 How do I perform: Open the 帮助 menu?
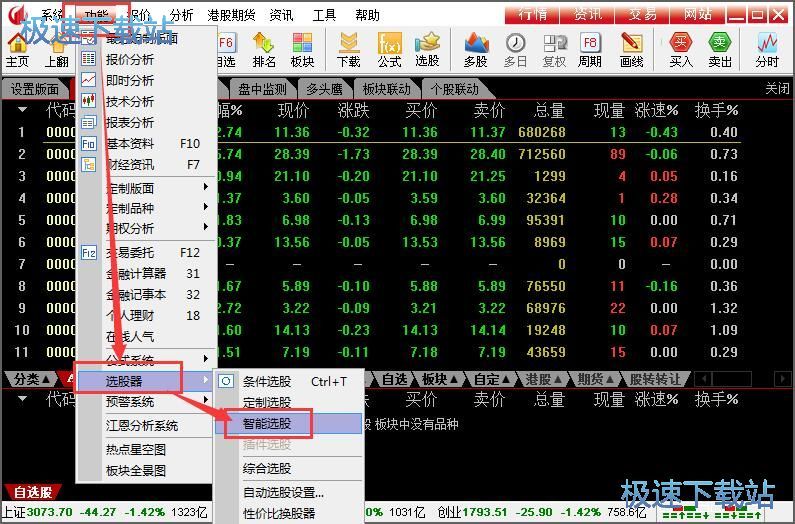click(368, 15)
